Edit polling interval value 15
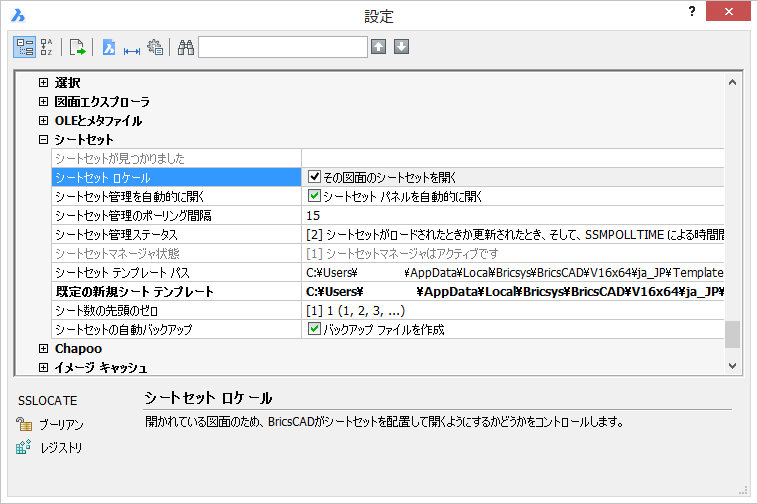The height and width of the screenshot is (504, 757). coord(513,215)
